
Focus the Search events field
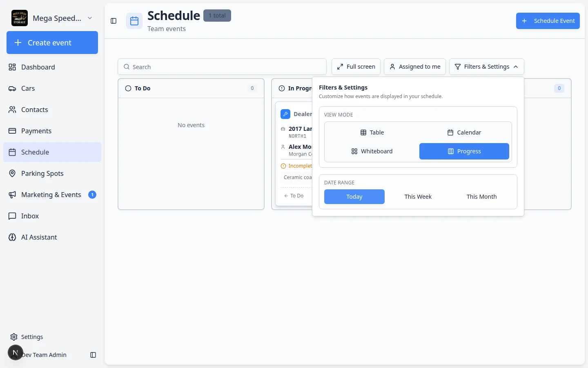tap(222, 67)
